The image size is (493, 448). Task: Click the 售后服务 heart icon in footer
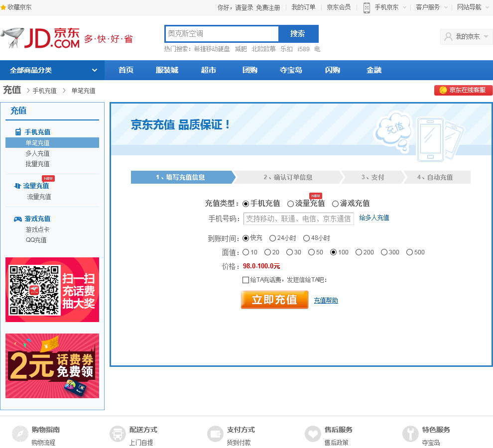pos(313,434)
